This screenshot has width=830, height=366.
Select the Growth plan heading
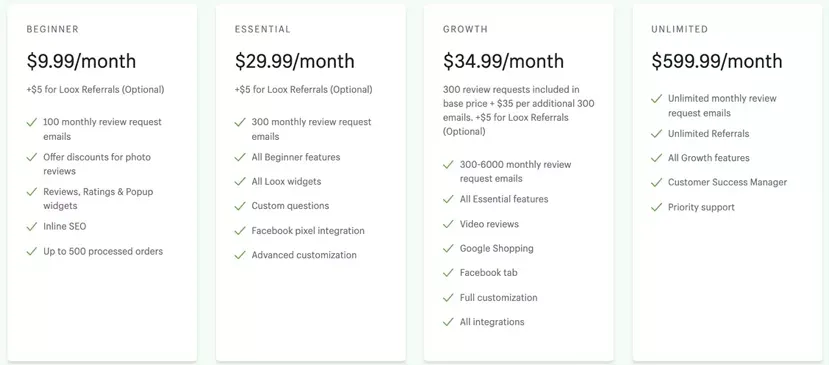click(465, 29)
